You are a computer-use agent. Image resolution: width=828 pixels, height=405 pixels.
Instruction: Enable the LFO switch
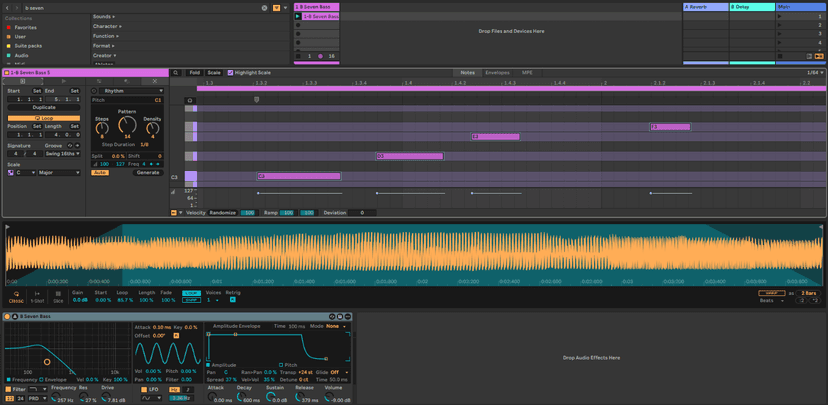click(144, 389)
